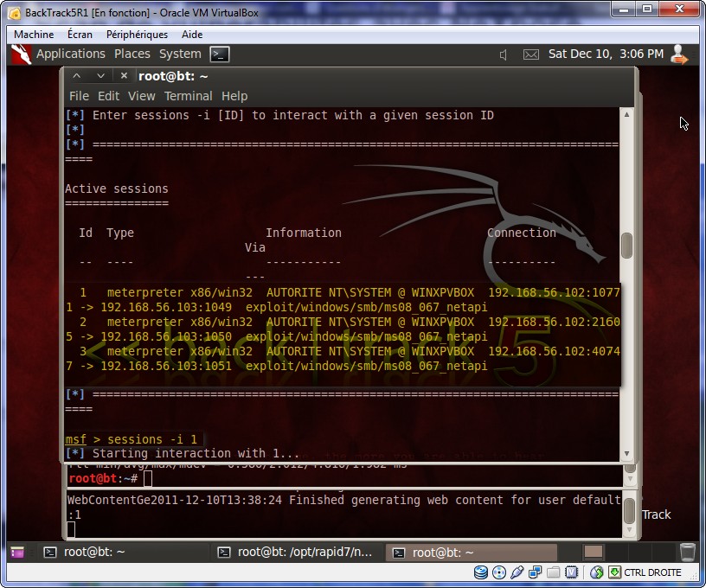This screenshot has height=588, width=706.
Task: Open the Machine menu in VirtualBox
Action: [34, 35]
